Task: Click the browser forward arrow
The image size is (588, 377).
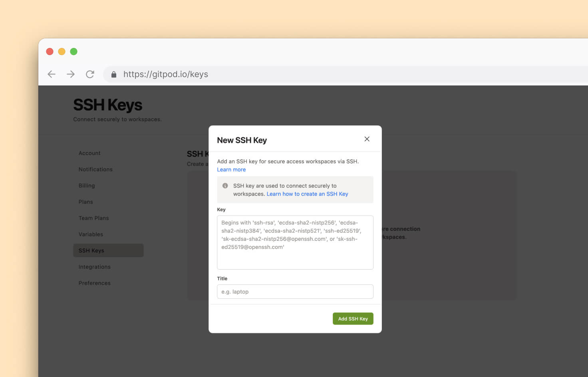Action: pos(71,74)
